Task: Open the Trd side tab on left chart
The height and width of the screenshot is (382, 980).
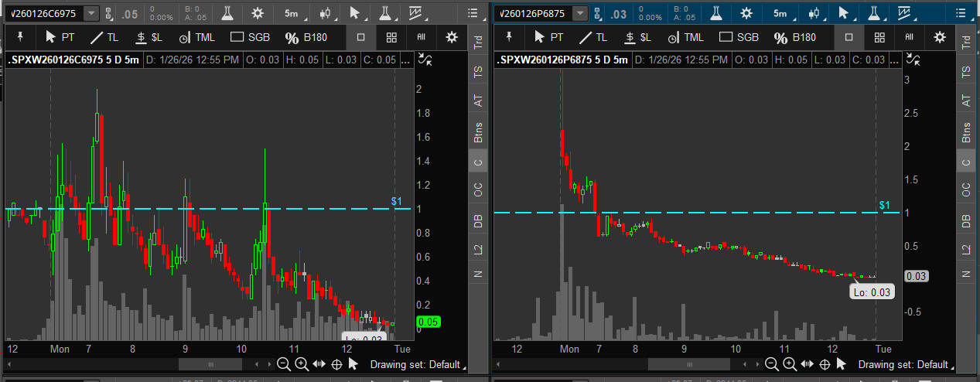Action: point(478,44)
